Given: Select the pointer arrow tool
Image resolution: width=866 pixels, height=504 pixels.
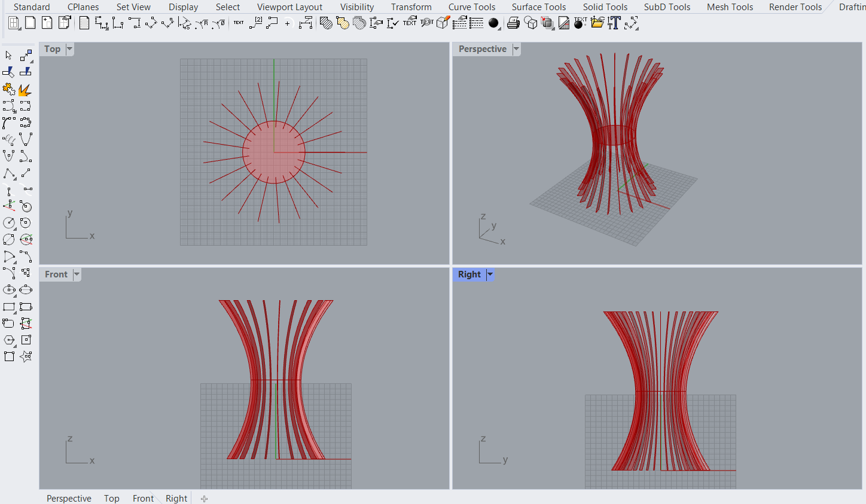Looking at the screenshot, I should [x=8, y=56].
